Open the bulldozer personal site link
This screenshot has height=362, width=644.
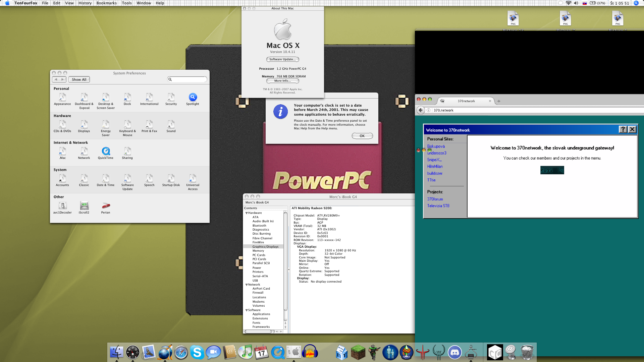pyautogui.click(x=435, y=173)
